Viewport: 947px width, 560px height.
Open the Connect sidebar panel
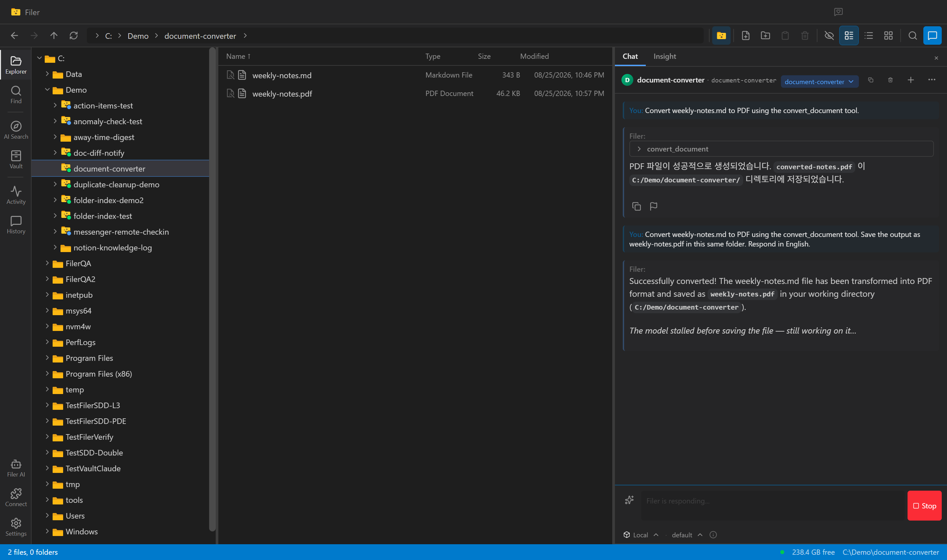point(16,497)
